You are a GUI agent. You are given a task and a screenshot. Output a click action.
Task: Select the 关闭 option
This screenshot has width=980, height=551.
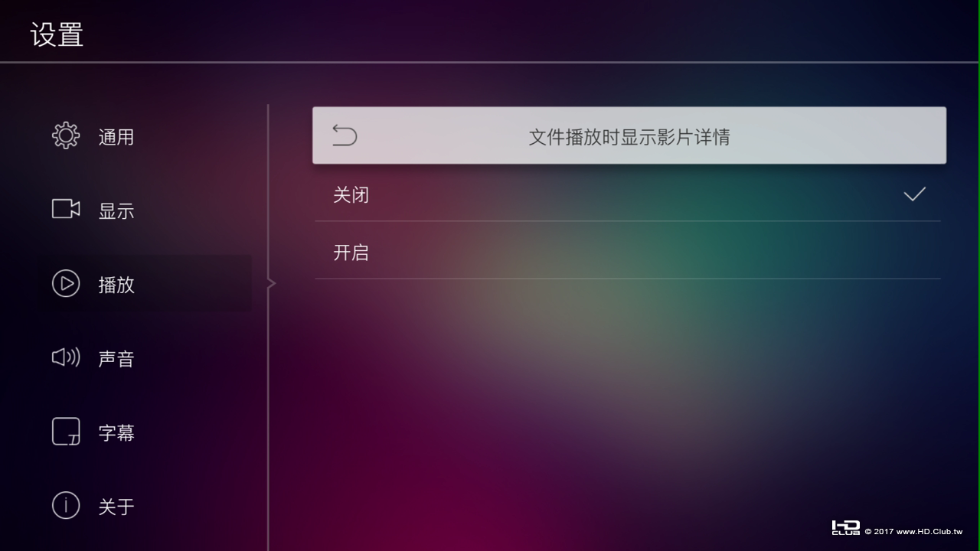(628, 194)
